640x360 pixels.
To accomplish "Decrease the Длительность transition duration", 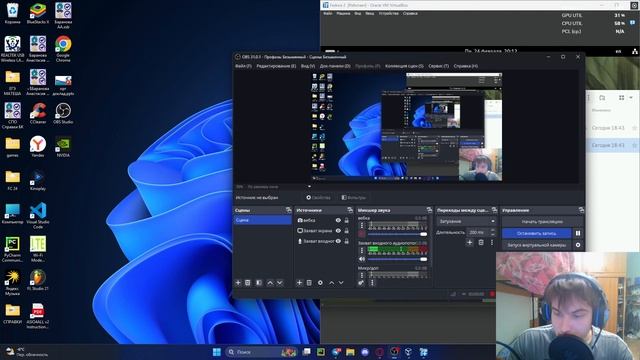I will click(x=493, y=234).
